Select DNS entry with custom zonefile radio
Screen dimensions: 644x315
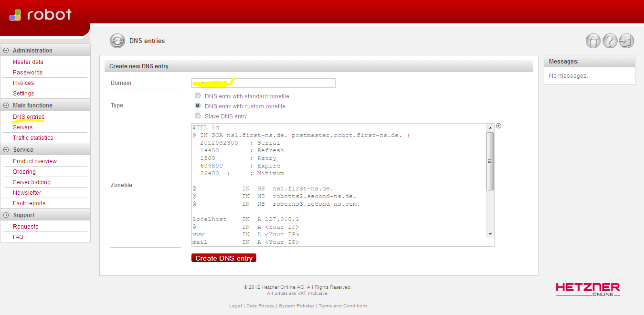(198, 106)
